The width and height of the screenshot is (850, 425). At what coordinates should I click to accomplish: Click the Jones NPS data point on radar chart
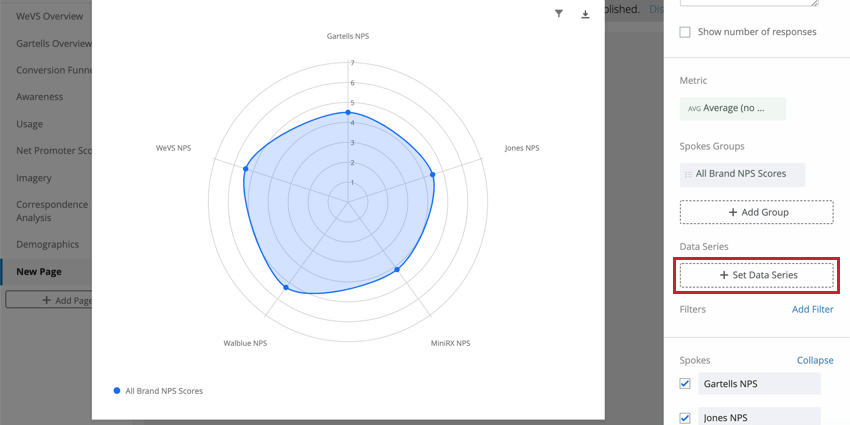click(433, 174)
